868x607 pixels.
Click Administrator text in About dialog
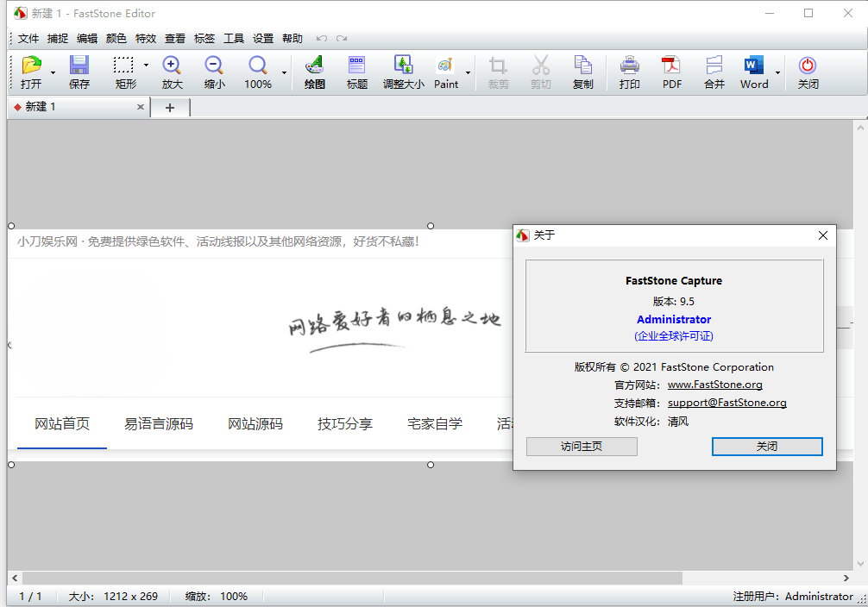[674, 319]
